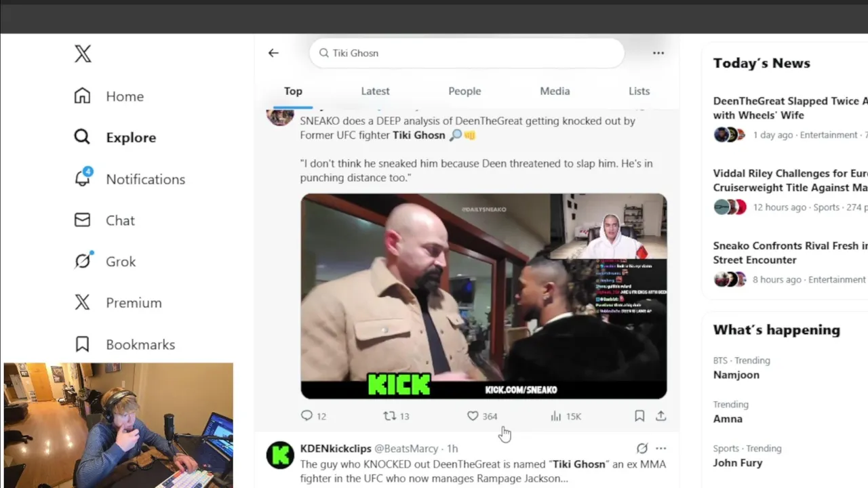The height and width of the screenshot is (488, 868).
Task: Open Viddal Riley Challenges news story
Action: pos(791,180)
